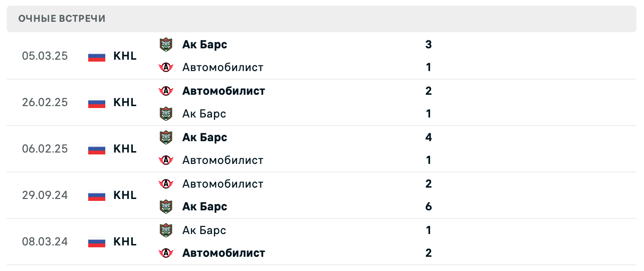Click the 05.03.25 match date
The width and height of the screenshot is (644, 271).
pos(45,56)
